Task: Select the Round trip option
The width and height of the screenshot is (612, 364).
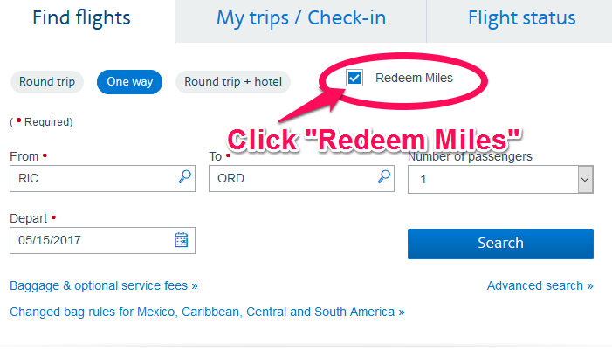Action: coord(47,82)
